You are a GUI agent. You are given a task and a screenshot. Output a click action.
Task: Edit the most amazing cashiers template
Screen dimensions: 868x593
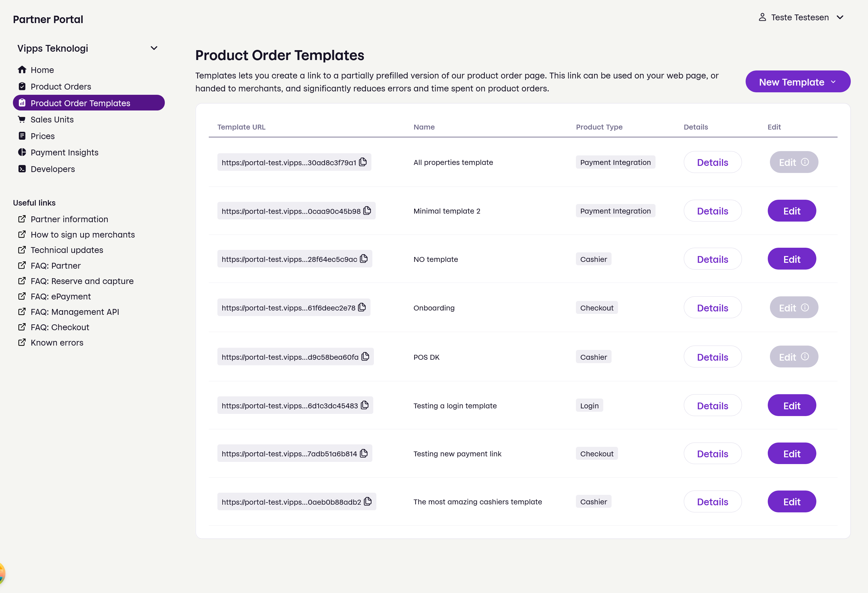pos(791,501)
